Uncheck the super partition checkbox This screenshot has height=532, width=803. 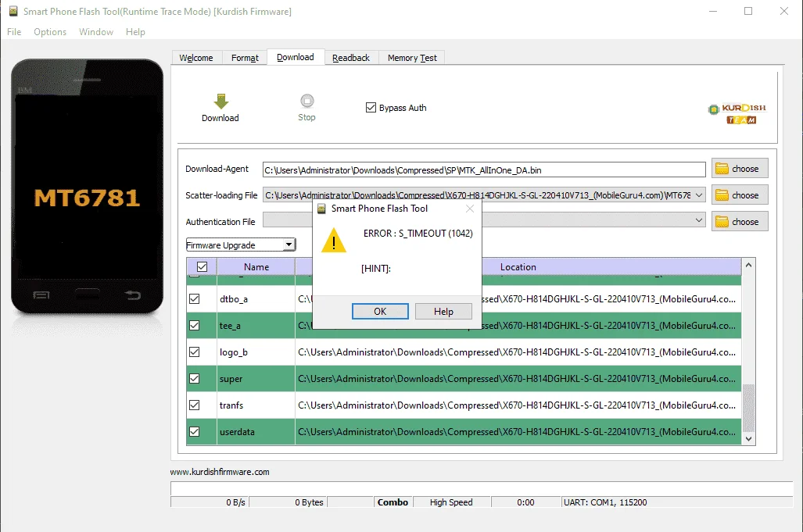(195, 379)
